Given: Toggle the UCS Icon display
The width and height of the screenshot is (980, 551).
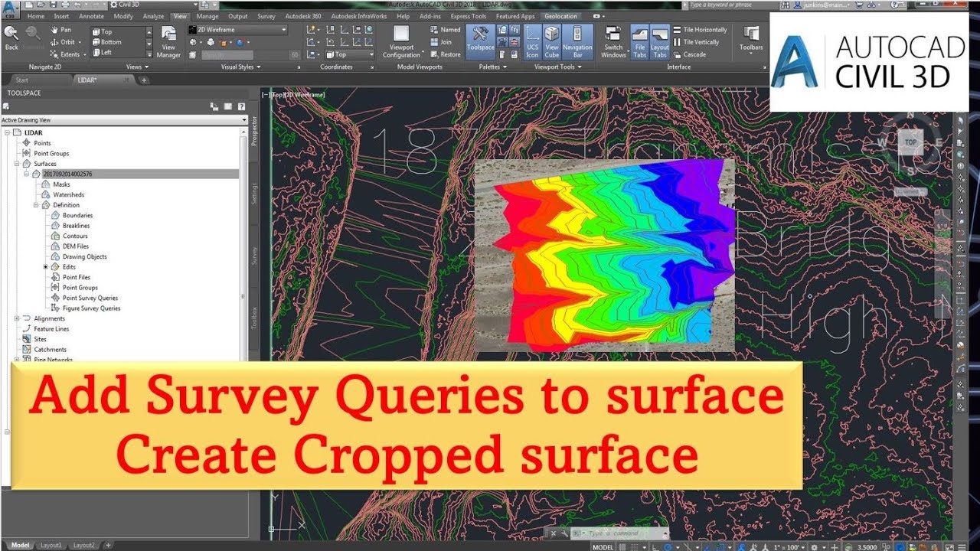Looking at the screenshot, I should point(532,41).
